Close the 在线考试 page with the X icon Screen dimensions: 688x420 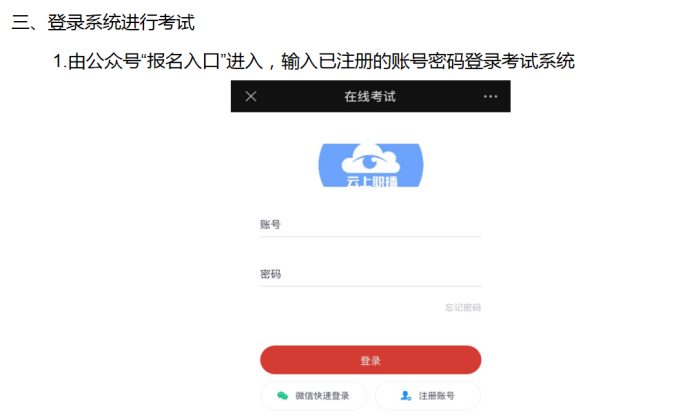click(x=251, y=96)
